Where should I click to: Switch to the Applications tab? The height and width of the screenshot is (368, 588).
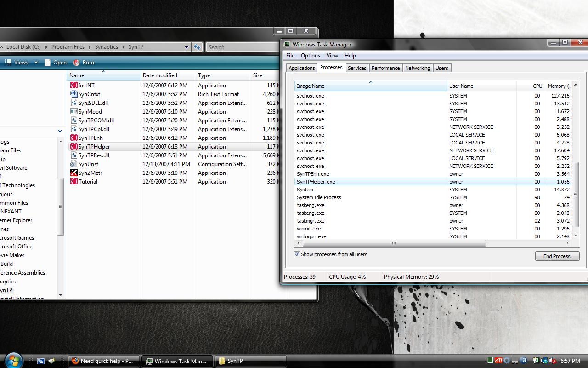coord(302,68)
